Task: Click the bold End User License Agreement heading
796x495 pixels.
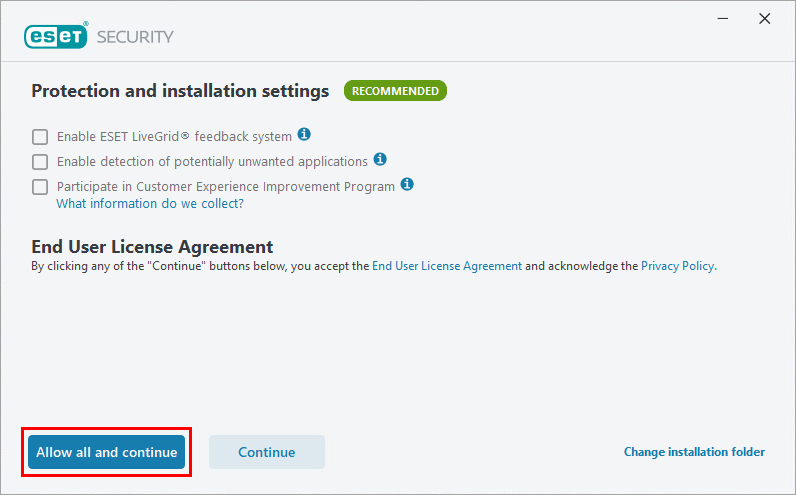Action: click(x=152, y=247)
